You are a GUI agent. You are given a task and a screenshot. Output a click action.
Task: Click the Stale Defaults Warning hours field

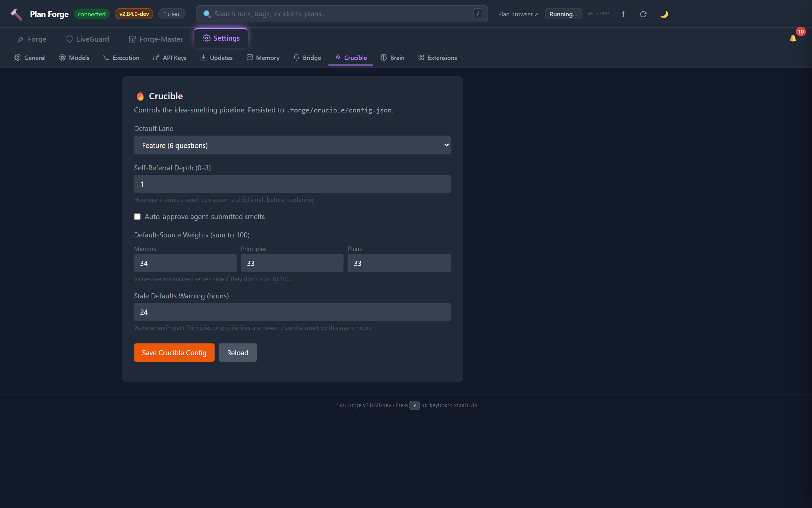(292, 312)
